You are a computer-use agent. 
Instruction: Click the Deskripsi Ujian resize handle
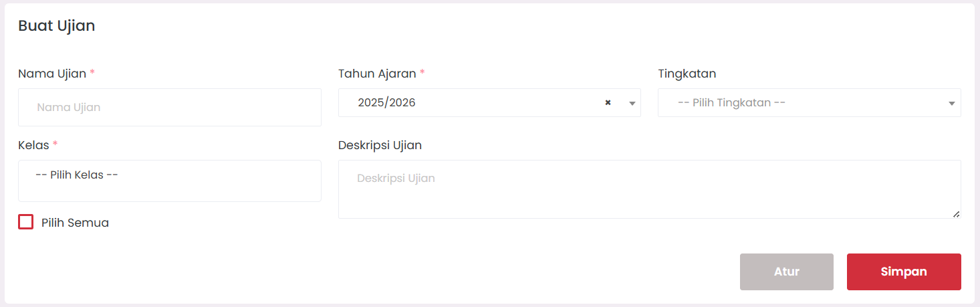956,213
